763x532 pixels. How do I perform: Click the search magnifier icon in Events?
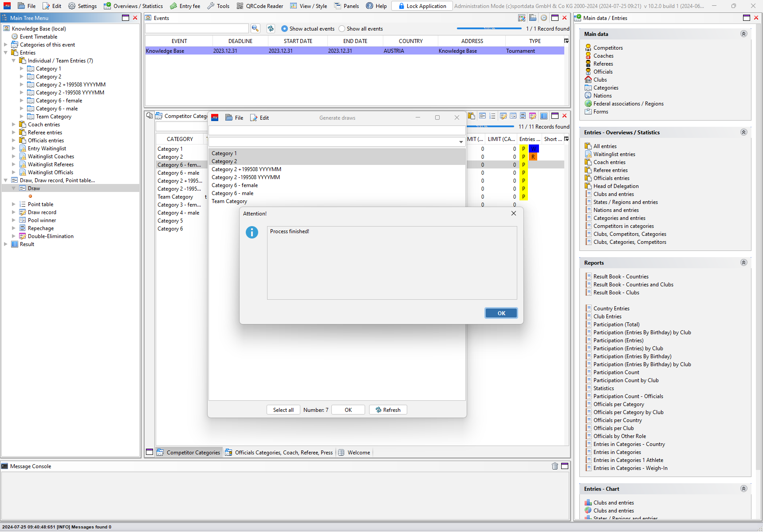(255, 28)
